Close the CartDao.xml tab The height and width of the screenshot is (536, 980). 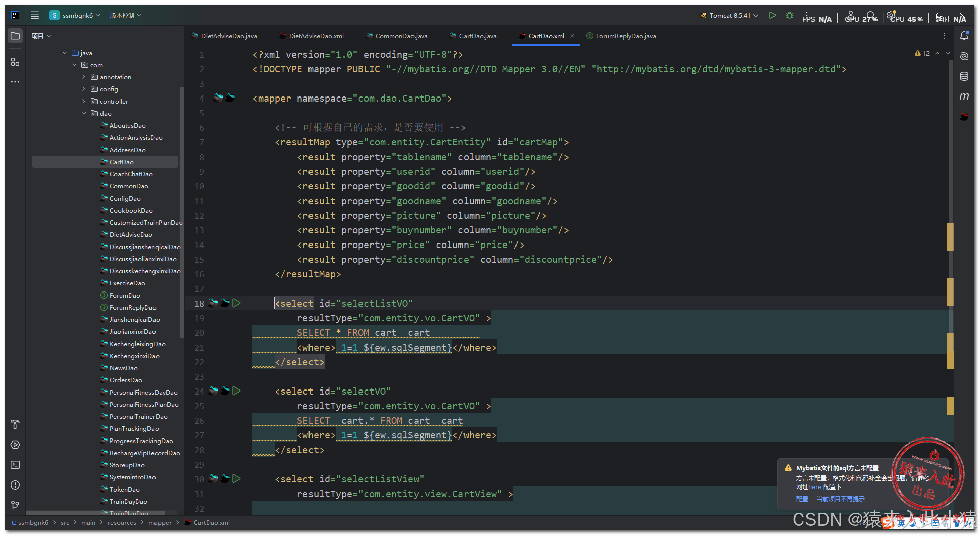tap(572, 36)
